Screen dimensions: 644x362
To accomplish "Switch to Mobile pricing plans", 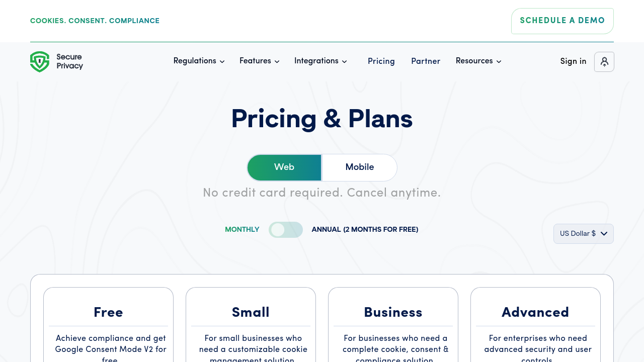I will (360, 167).
